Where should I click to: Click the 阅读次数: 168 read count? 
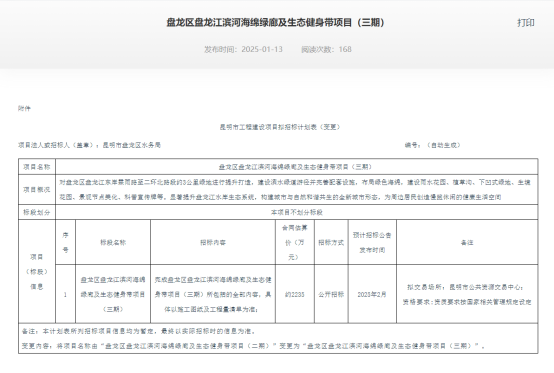(326, 49)
